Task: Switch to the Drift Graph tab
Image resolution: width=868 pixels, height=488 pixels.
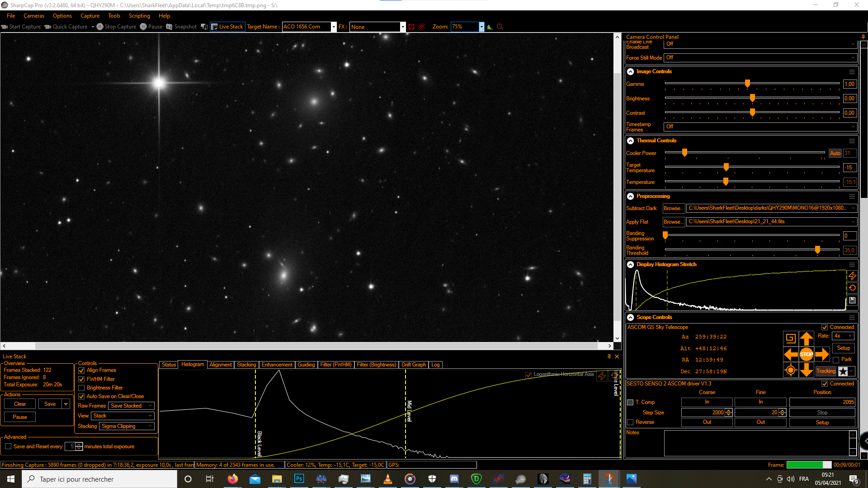Action: click(414, 365)
